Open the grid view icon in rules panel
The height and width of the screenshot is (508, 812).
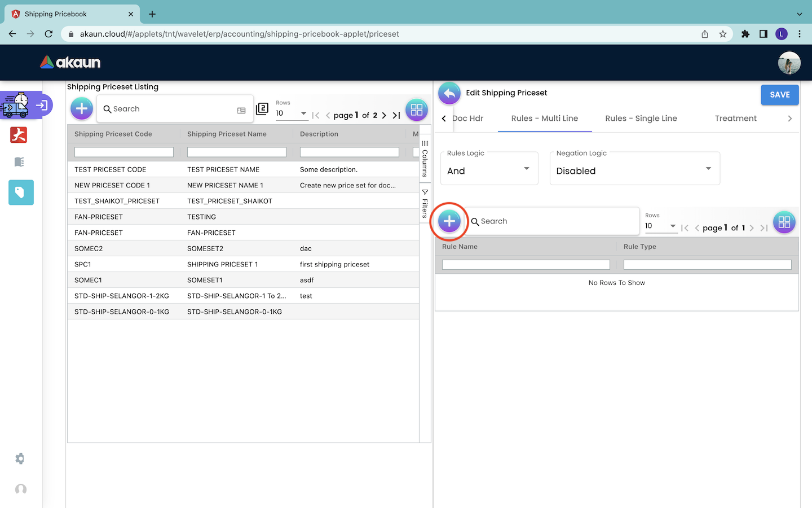tap(784, 222)
